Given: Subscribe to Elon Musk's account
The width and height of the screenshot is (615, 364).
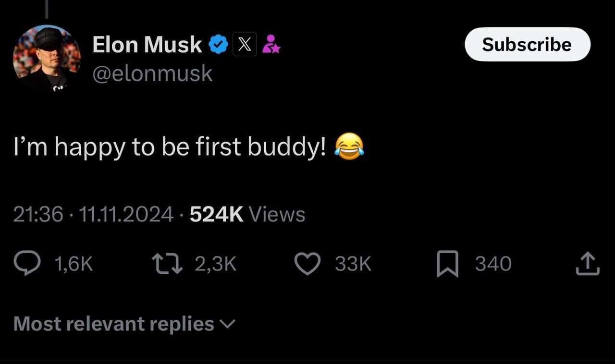Looking at the screenshot, I should 527,44.
